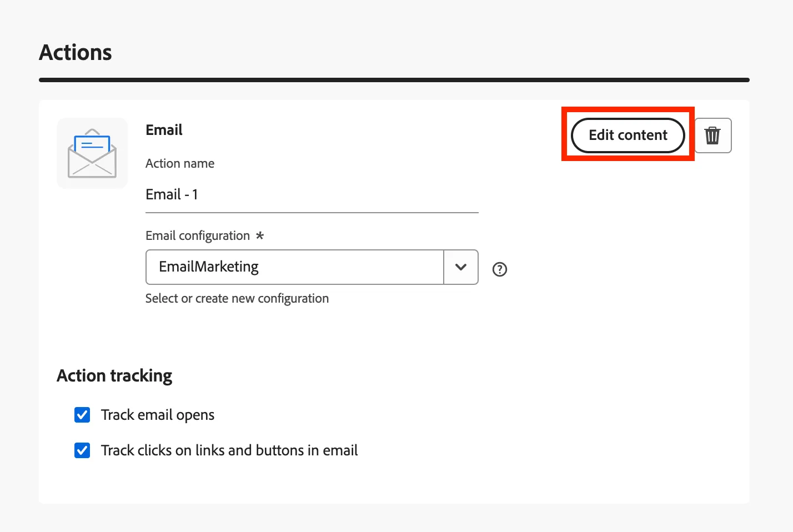Click the email envelope action icon
This screenshot has width=793, height=532.
(92, 153)
